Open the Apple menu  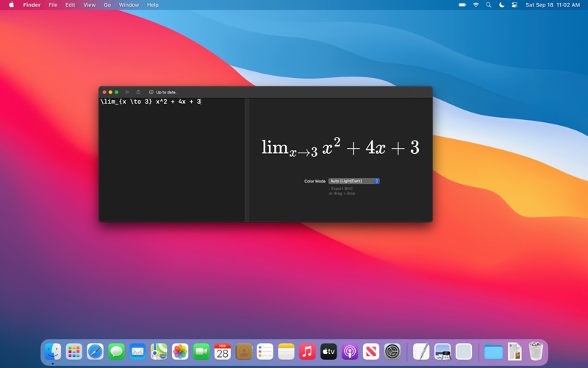(11, 5)
